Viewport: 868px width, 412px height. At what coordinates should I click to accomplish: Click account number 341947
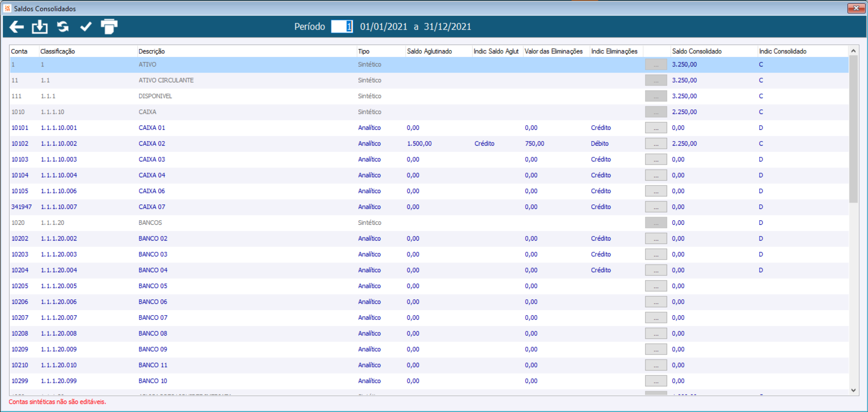click(x=22, y=207)
